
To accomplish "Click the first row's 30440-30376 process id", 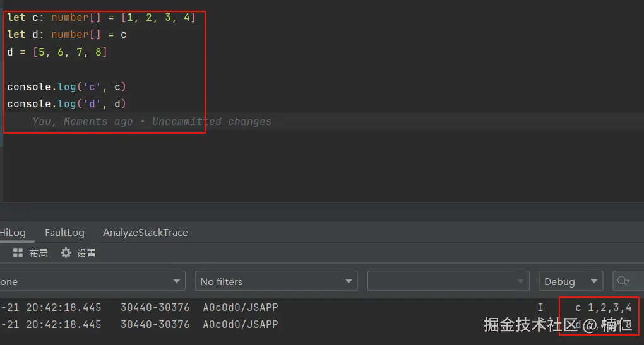I will point(155,307).
